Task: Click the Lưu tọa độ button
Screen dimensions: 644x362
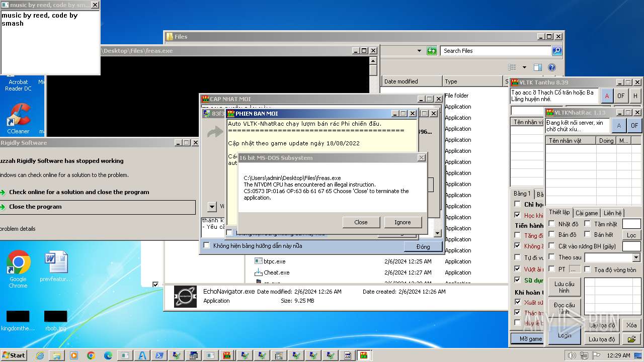Action: click(602, 339)
